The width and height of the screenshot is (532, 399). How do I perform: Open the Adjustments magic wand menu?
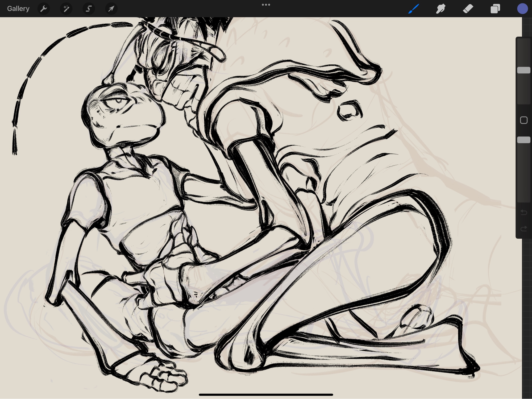click(66, 9)
